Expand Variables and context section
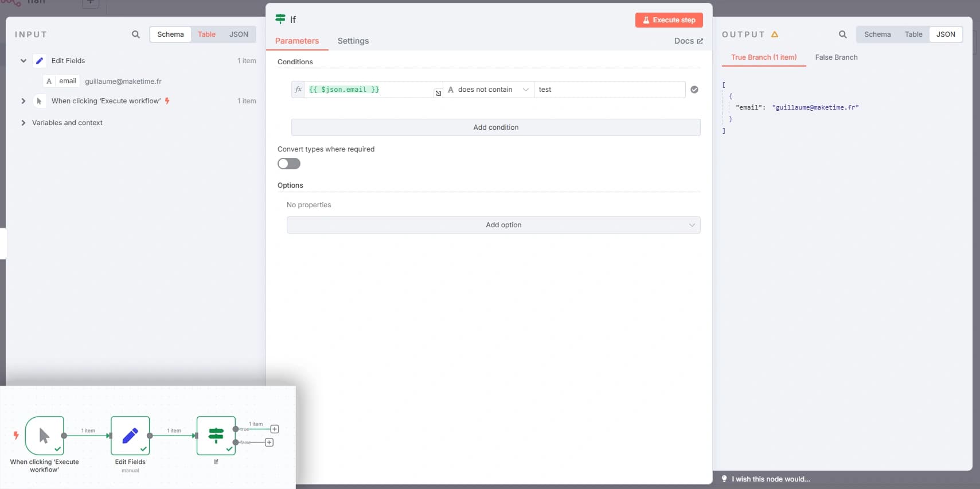Image resolution: width=980 pixels, height=489 pixels. (24, 123)
